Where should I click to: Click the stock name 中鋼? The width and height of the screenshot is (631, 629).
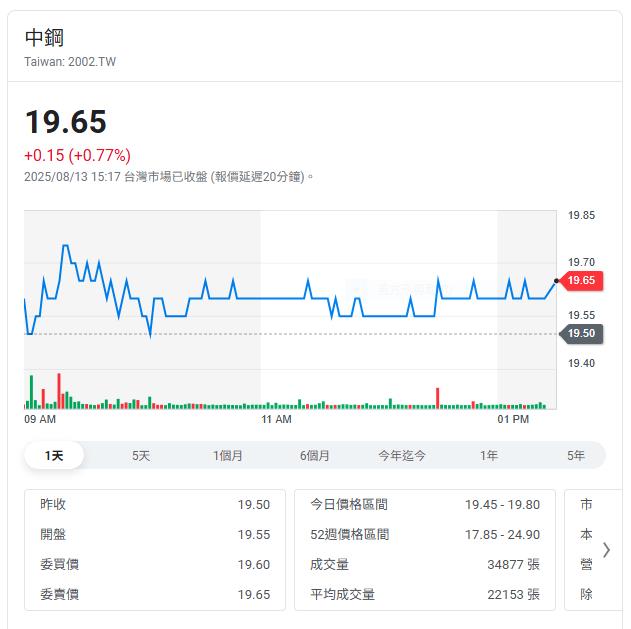(x=44, y=37)
